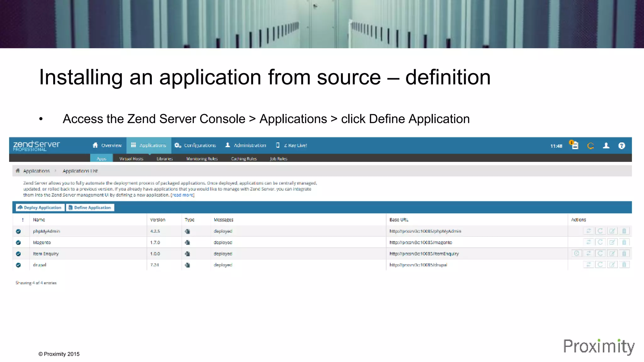
Task: Switch to the Libraries sub-tab
Action: [x=165, y=159]
